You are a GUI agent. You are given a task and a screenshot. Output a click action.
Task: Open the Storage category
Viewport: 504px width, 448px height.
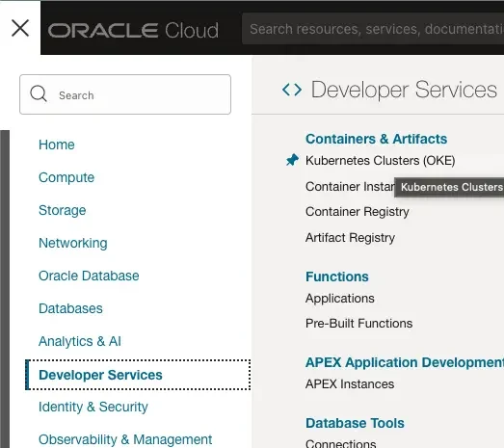point(63,210)
